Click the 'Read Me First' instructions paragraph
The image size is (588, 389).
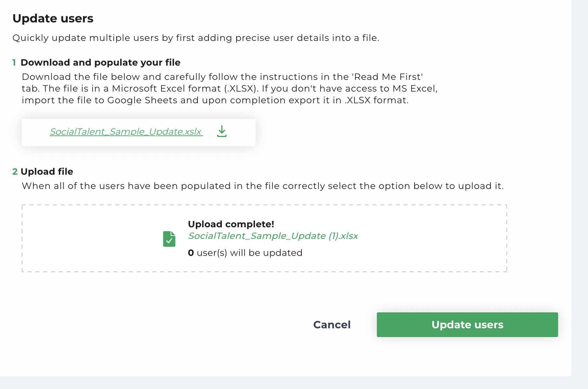[x=230, y=88]
